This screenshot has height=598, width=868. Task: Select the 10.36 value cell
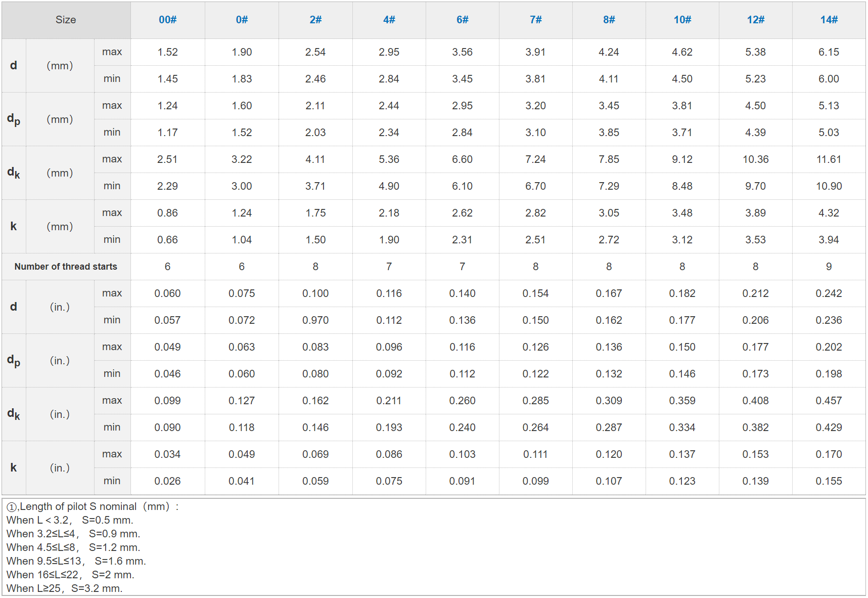pos(755,159)
